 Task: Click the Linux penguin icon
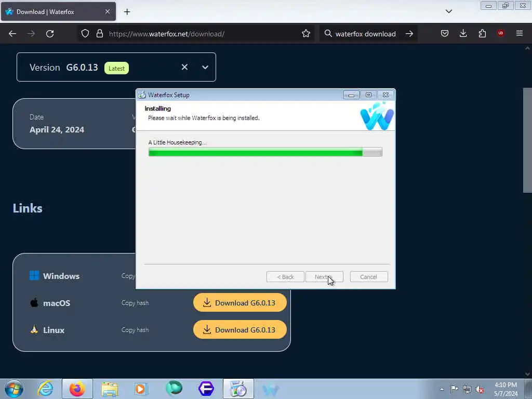tap(34, 329)
